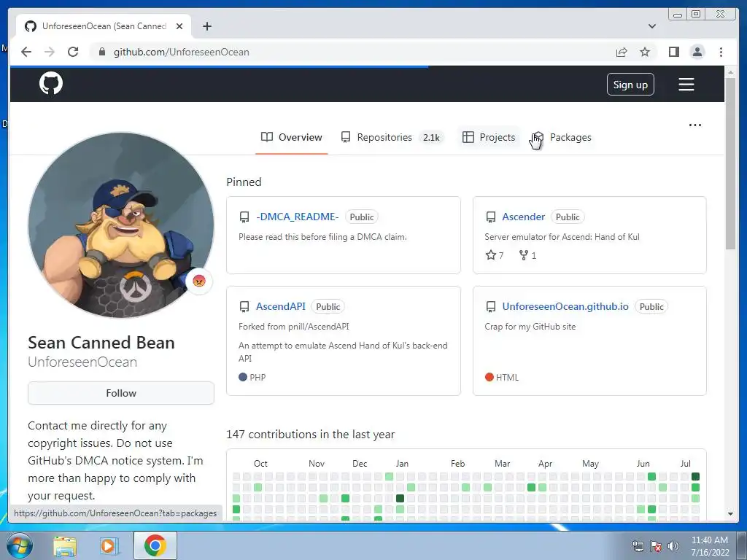Click the repo icon beside -DMCA_README-
This screenshot has width=747, height=560.
coord(244,217)
